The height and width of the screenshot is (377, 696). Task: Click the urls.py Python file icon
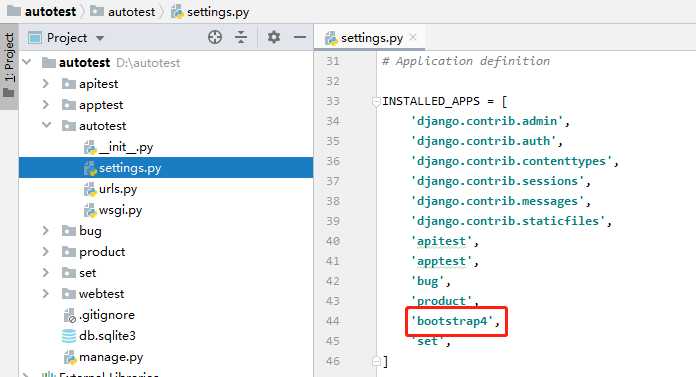click(90, 189)
